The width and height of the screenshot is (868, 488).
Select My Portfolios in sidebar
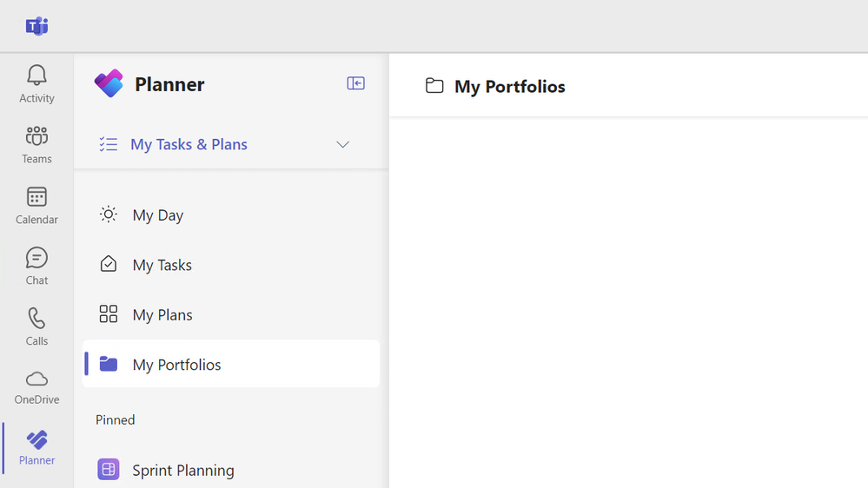tap(177, 365)
